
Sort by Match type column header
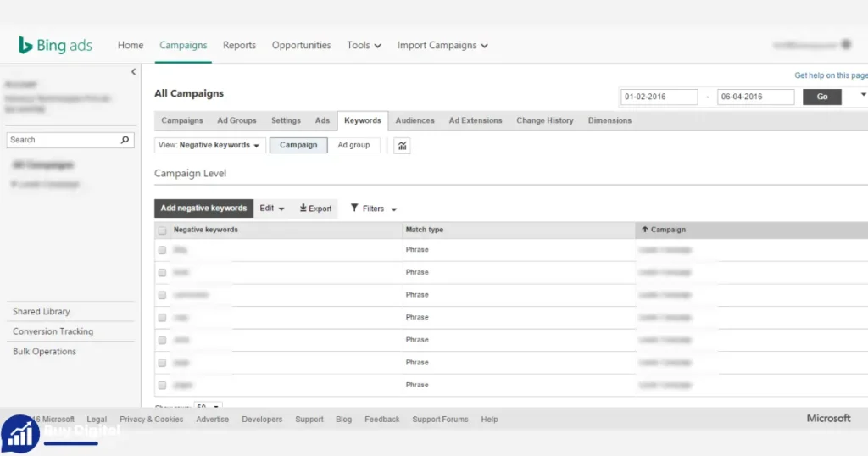pyautogui.click(x=425, y=230)
